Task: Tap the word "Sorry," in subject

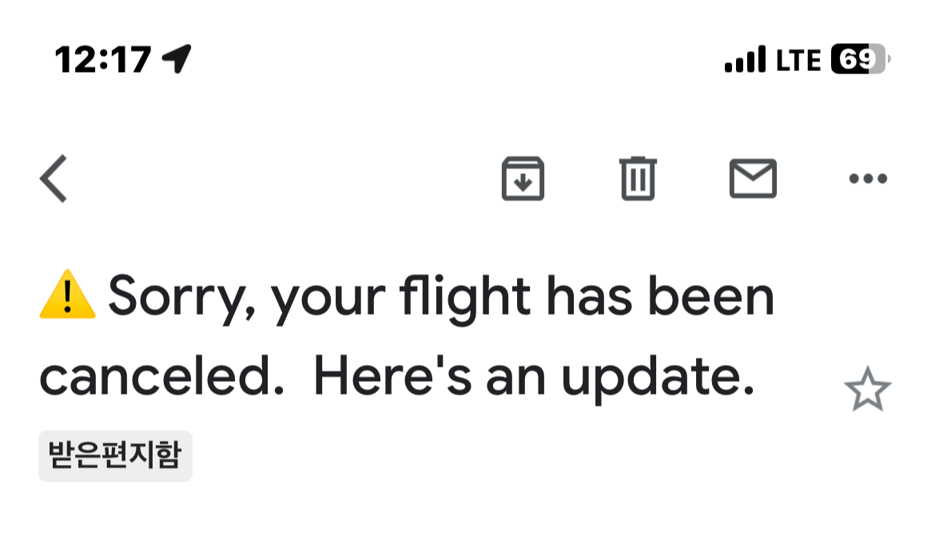Action: click(x=182, y=297)
